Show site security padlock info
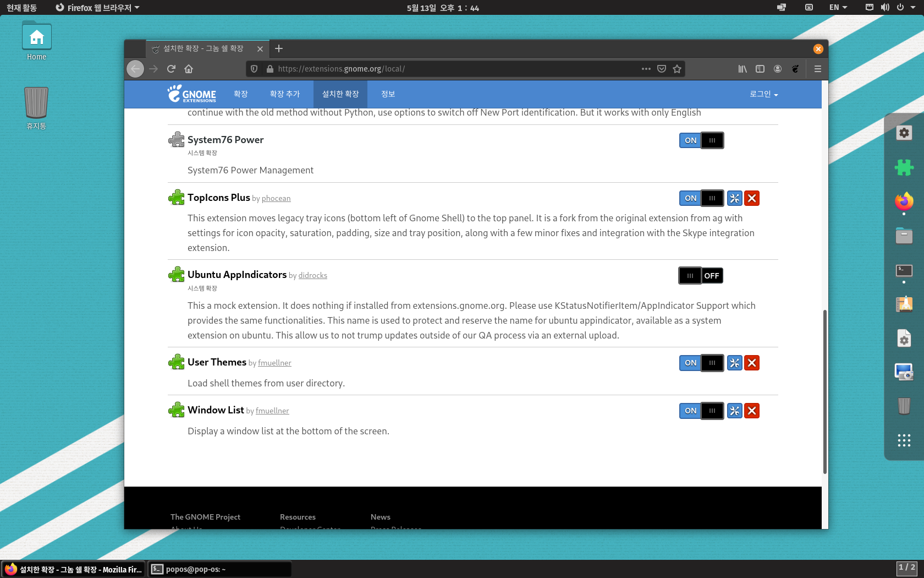This screenshot has width=924, height=578. coord(269,69)
